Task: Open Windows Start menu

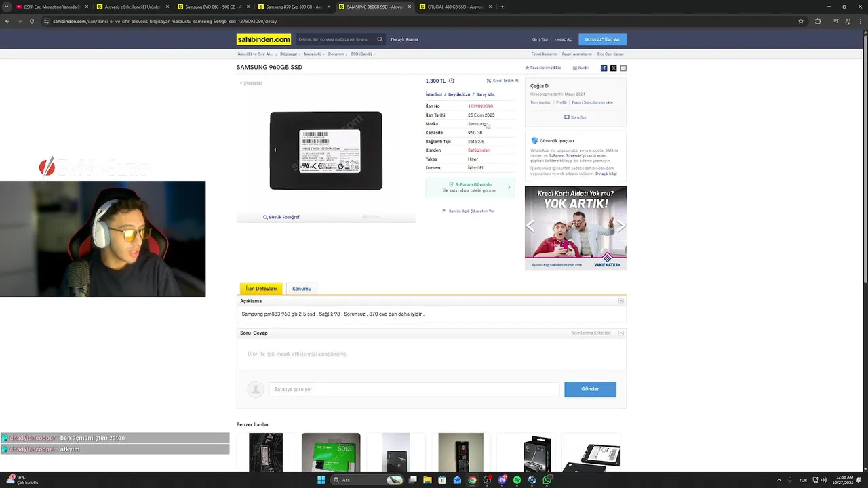Action: point(321,480)
